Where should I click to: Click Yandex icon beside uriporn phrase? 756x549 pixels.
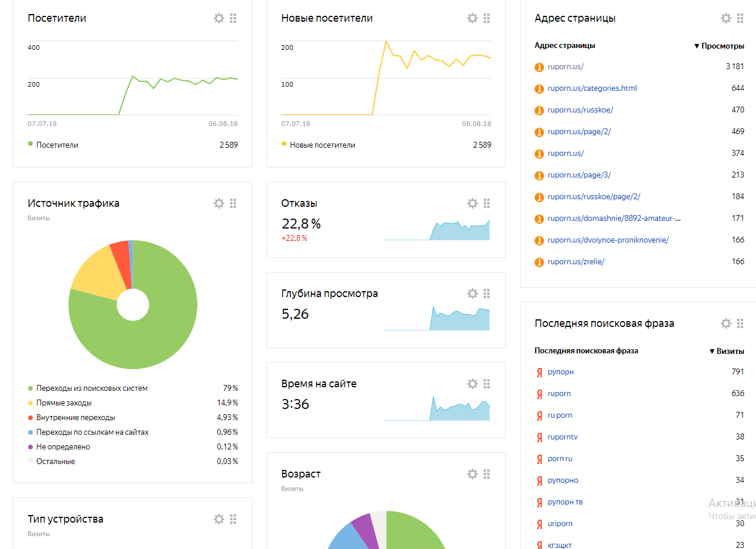tap(539, 524)
